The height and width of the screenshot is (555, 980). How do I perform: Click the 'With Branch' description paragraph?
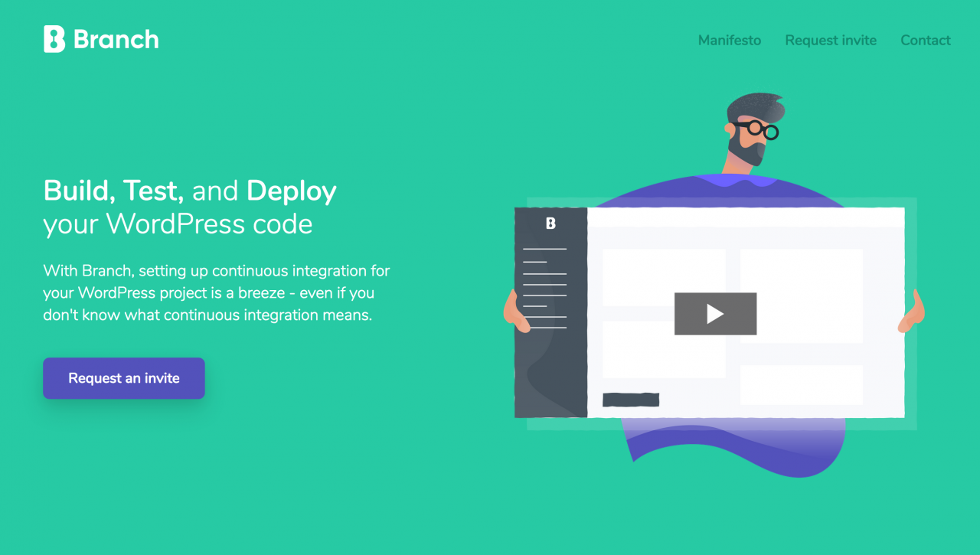[217, 293]
